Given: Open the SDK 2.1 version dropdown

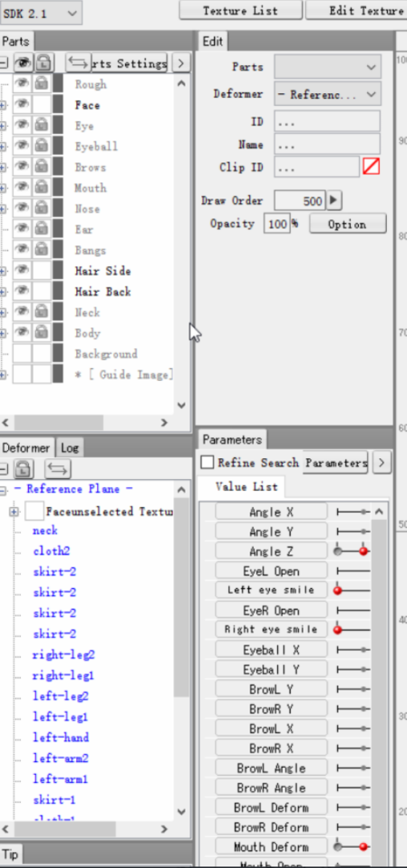Looking at the screenshot, I should (41, 13).
